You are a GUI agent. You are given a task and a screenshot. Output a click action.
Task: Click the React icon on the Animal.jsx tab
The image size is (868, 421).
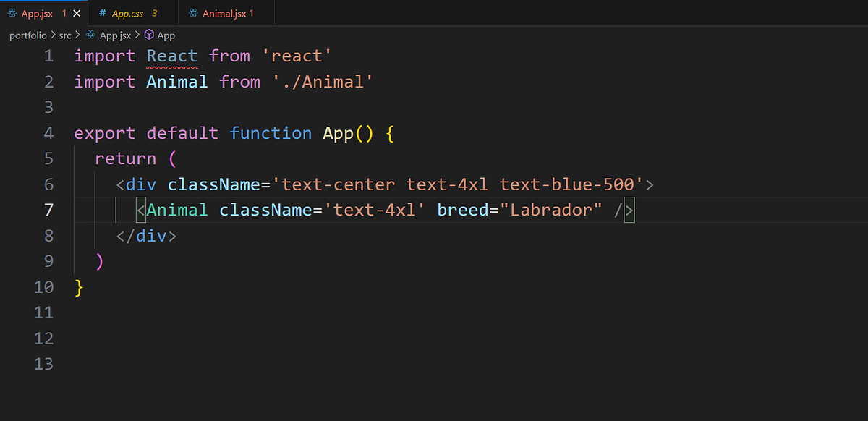point(192,12)
